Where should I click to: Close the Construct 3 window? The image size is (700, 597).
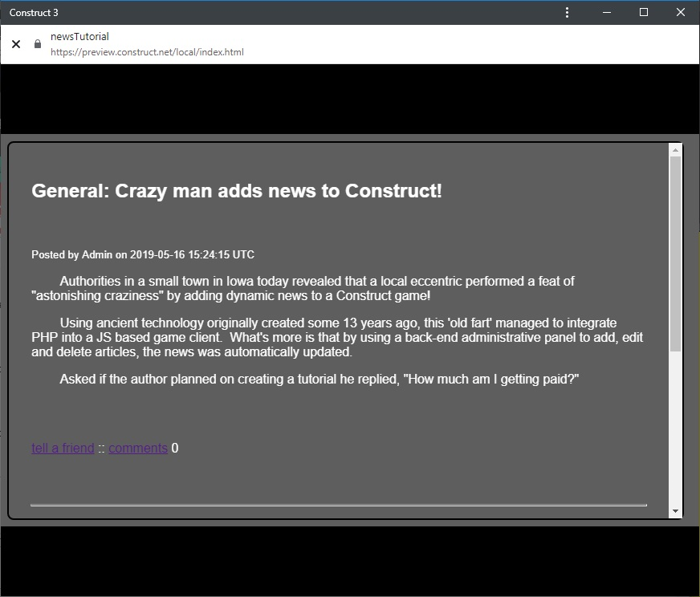(681, 12)
